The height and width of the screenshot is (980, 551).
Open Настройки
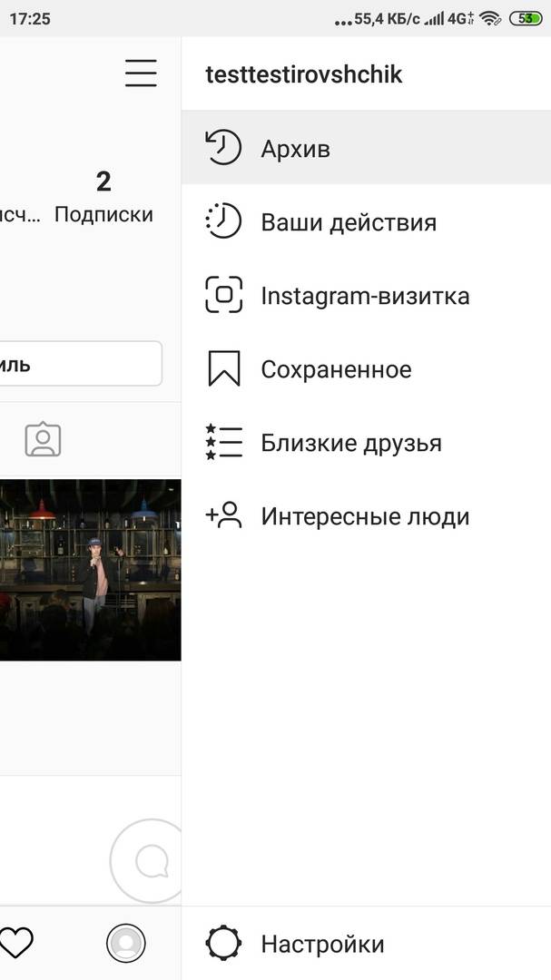tap(366, 943)
